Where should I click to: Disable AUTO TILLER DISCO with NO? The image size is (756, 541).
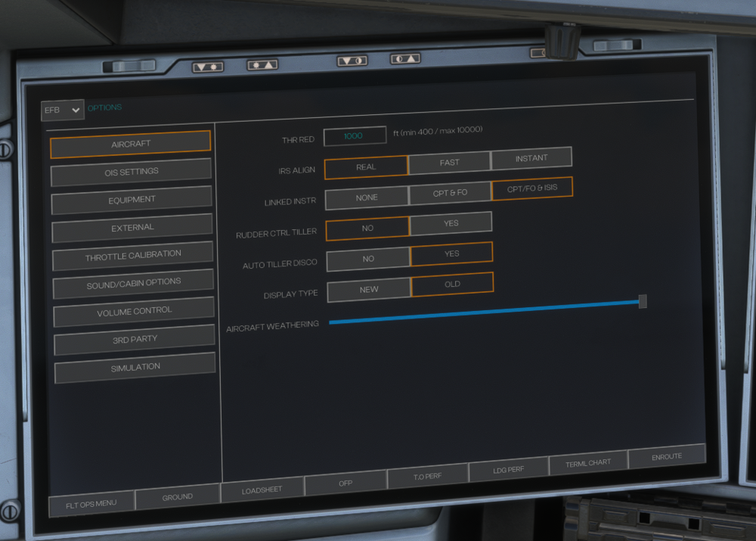click(x=368, y=259)
